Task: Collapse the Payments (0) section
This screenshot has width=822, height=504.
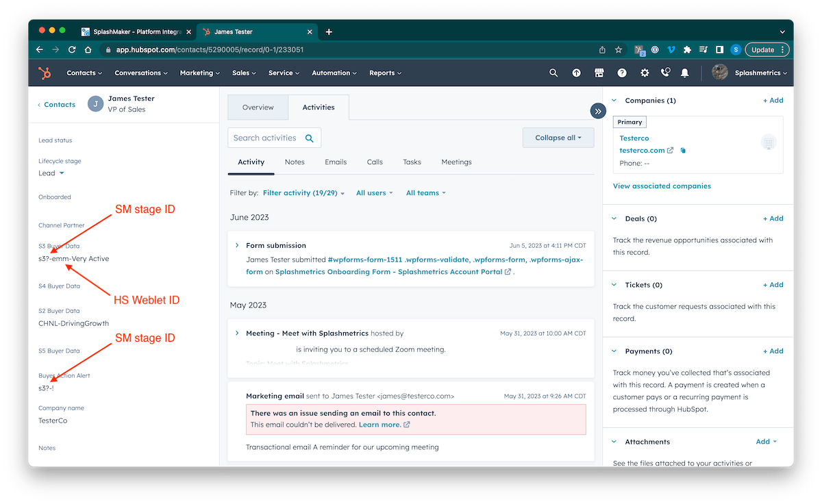Action: [614, 351]
